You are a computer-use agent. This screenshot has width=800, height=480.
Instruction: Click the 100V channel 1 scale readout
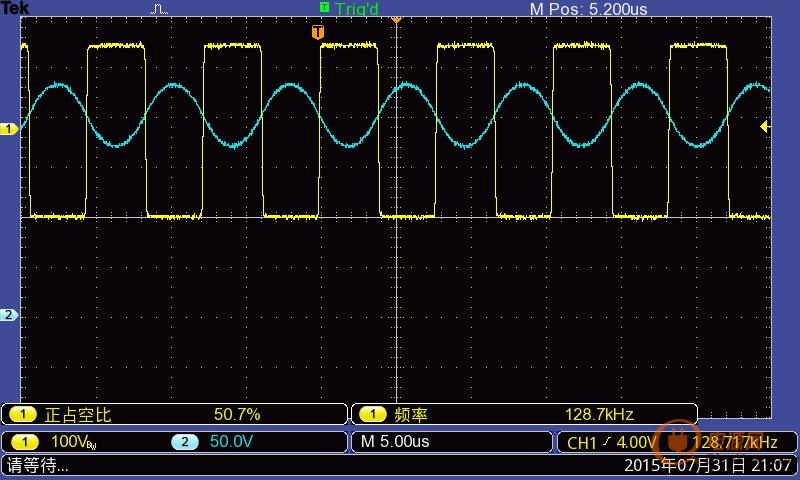pyautogui.click(x=73, y=442)
